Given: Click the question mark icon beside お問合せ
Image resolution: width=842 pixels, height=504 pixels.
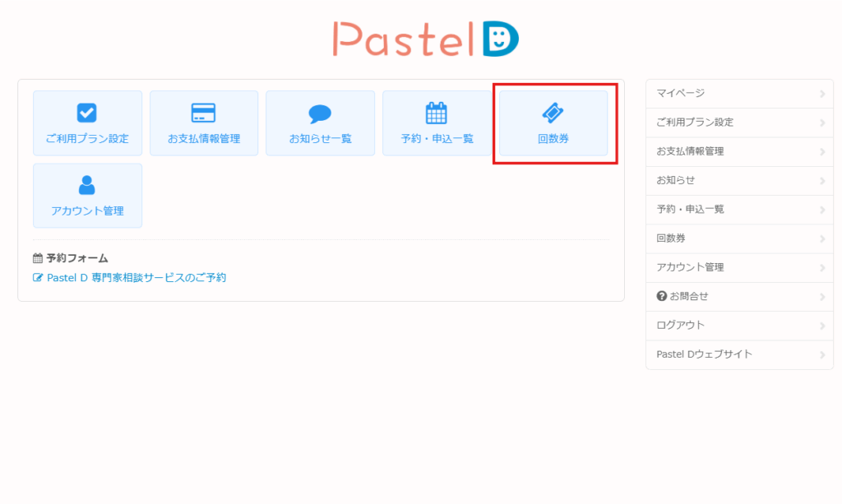Looking at the screenshot, I should tap(661, 296).
